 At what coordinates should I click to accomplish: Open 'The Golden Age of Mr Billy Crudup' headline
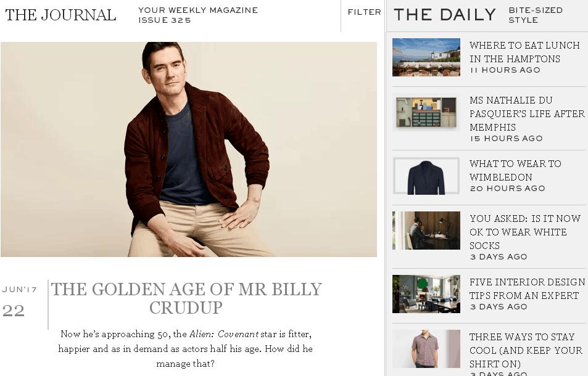point(186,298)
